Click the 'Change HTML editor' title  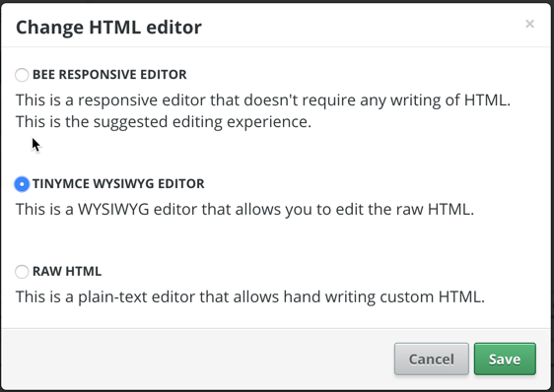click(x=108, y=28)
